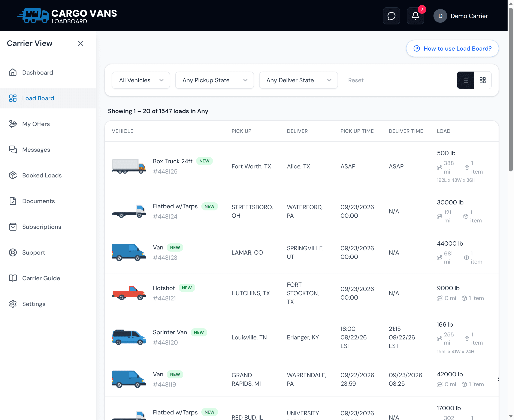Reset the load filters
The width and height of the screenshot is (514, 420).
click(x=356, y=80)
